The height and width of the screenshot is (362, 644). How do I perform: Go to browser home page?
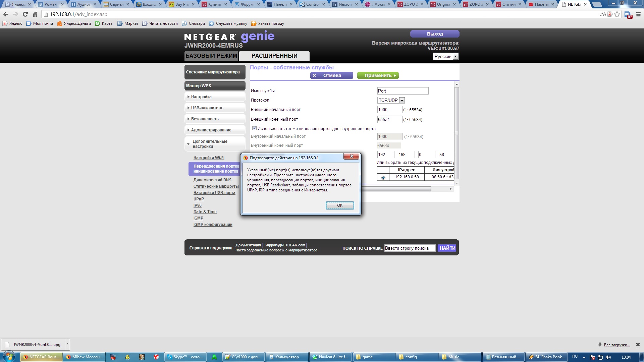coord(35,14)
